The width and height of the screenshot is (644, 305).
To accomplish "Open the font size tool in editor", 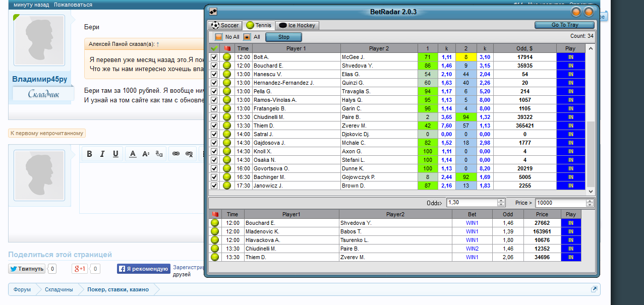I will pyautogui.click(x=146, y=154).
